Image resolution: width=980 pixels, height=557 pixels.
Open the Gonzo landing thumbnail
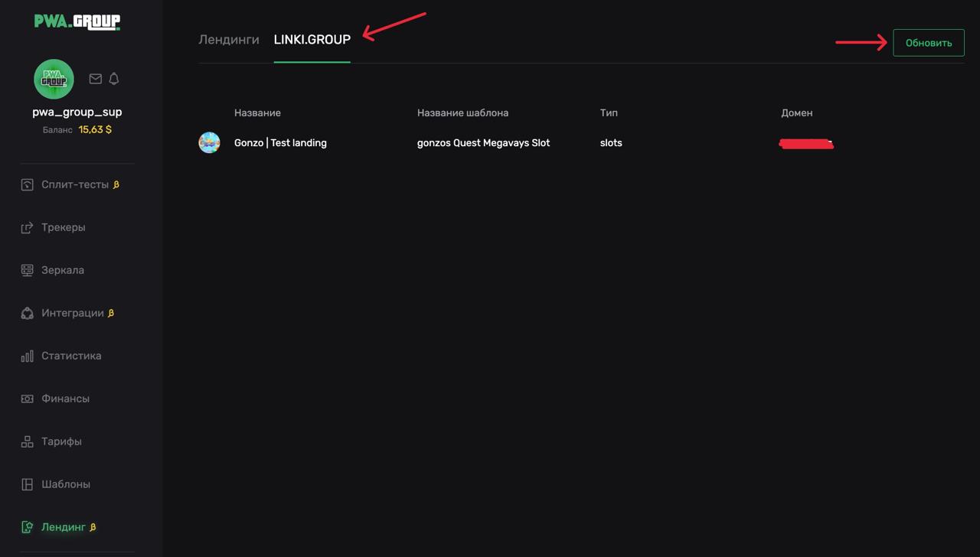(x=209, y=142)
